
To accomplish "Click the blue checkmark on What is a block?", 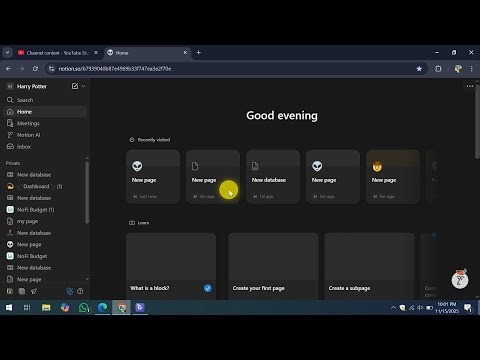I will coord(208,288).
